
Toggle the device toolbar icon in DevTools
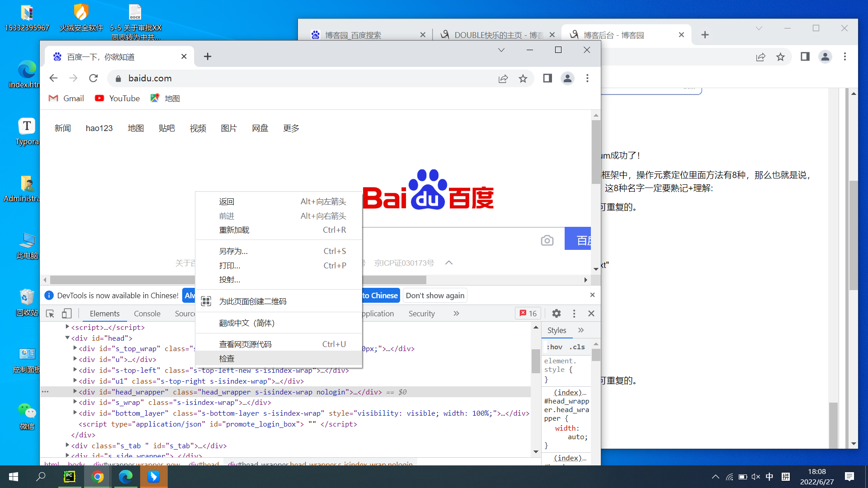[67, 314]
